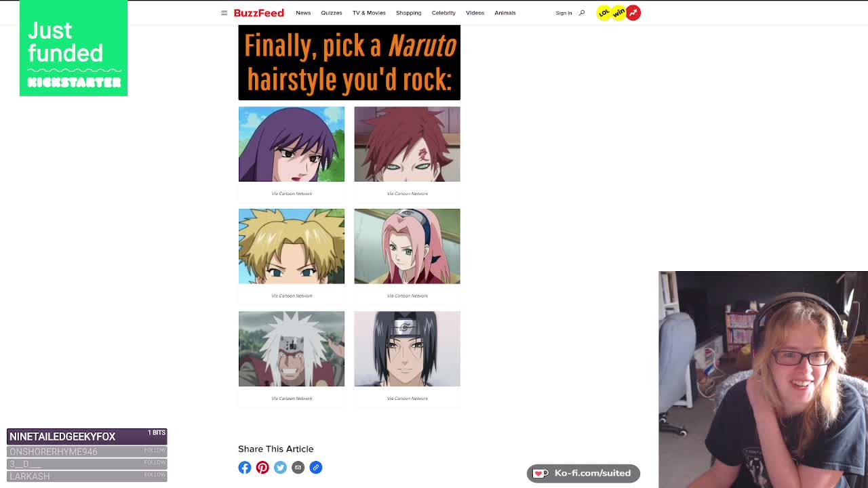Go to TV & Movies
Viewport: 868px width, 488px height.
click(x=369, y=13)
